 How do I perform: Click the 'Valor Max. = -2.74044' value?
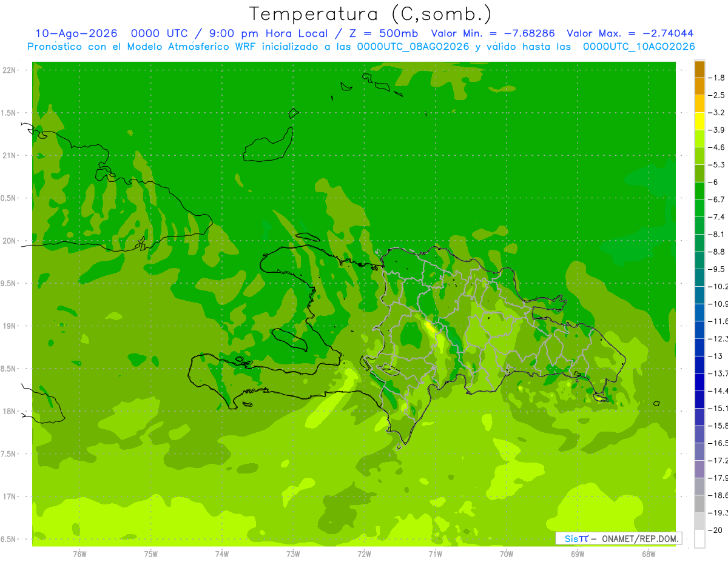click(x=630, y=33)
